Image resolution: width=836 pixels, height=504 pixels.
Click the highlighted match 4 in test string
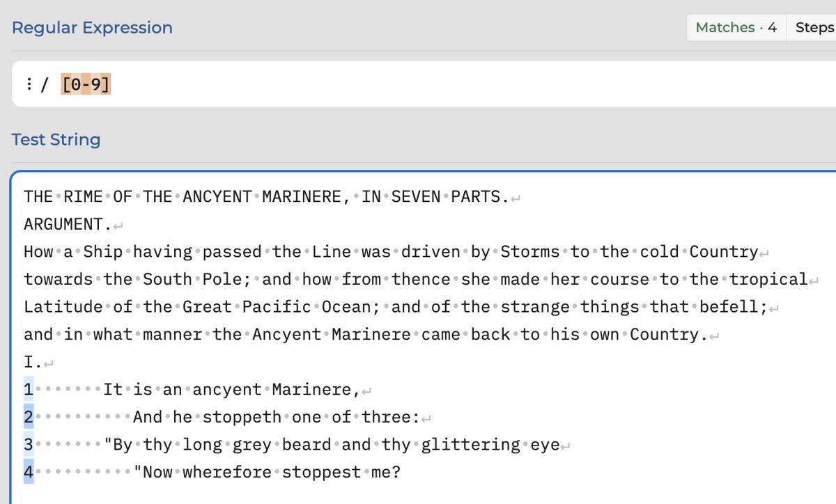(x=29, y=472)
